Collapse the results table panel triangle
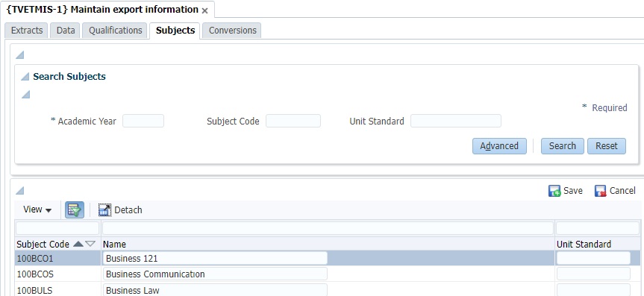Viewport: 644px width, 296px height. tap(19, 190)
